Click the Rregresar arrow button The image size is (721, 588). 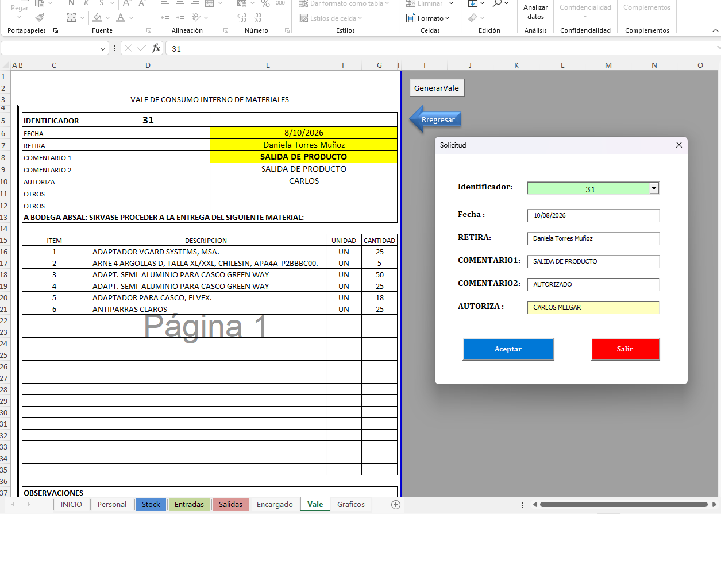point(435,119)
